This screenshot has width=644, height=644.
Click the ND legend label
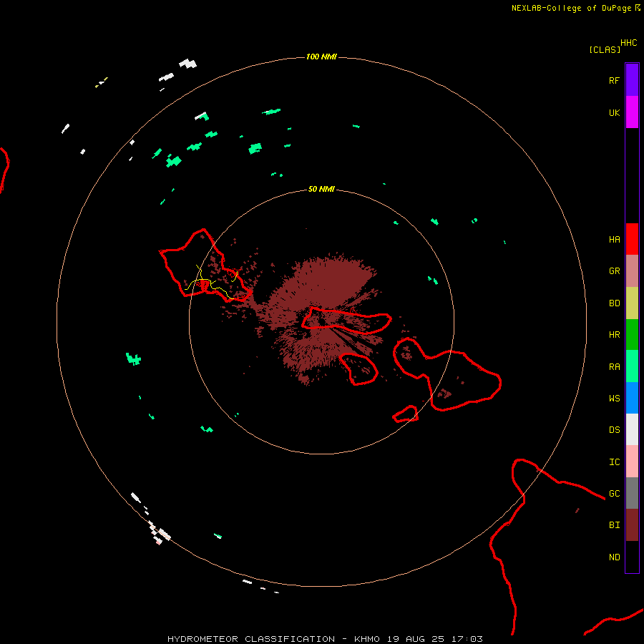(614, 557)
